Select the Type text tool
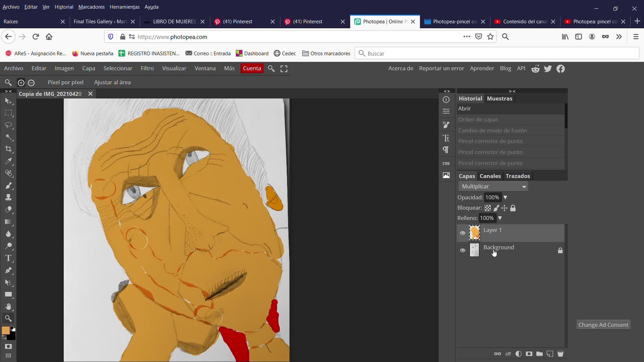 (9, 258)
